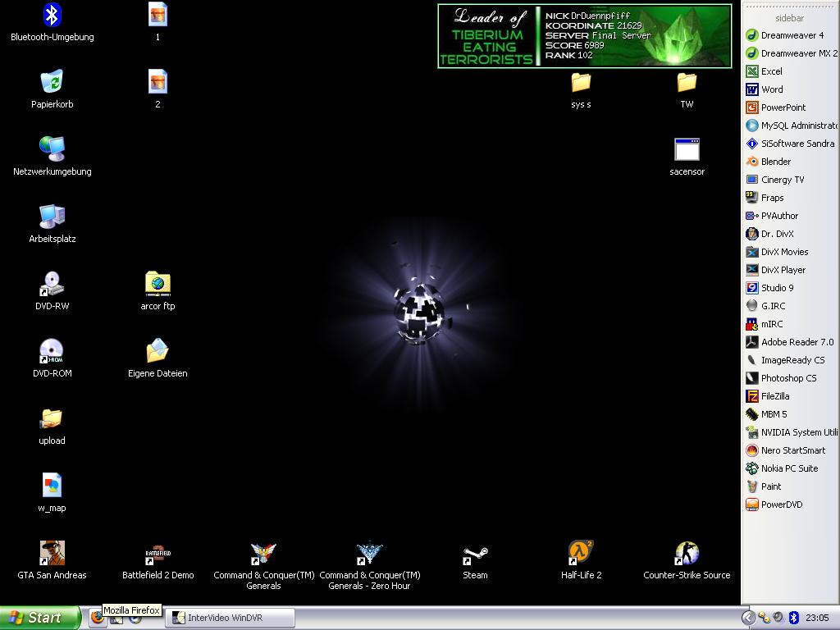Open NVIDIA System Utility in the sidebar
The image size is (840, 630).
click(792, 432)
